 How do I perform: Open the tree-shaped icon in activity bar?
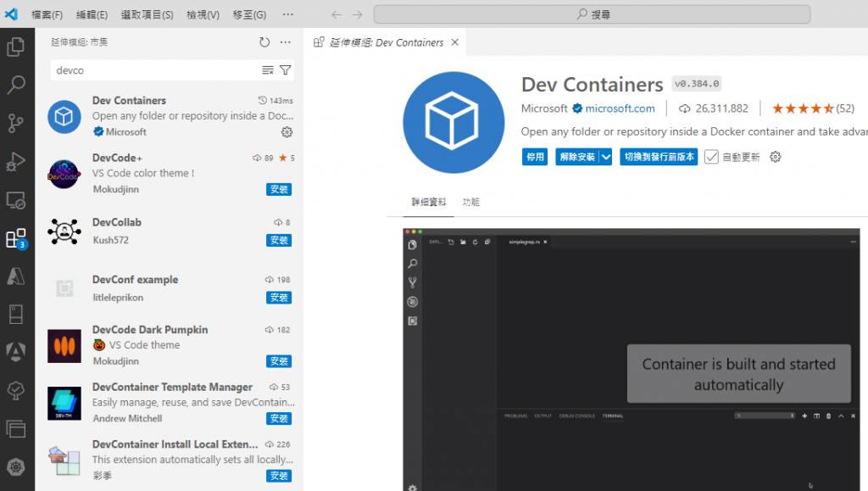[x=15, y=391]
